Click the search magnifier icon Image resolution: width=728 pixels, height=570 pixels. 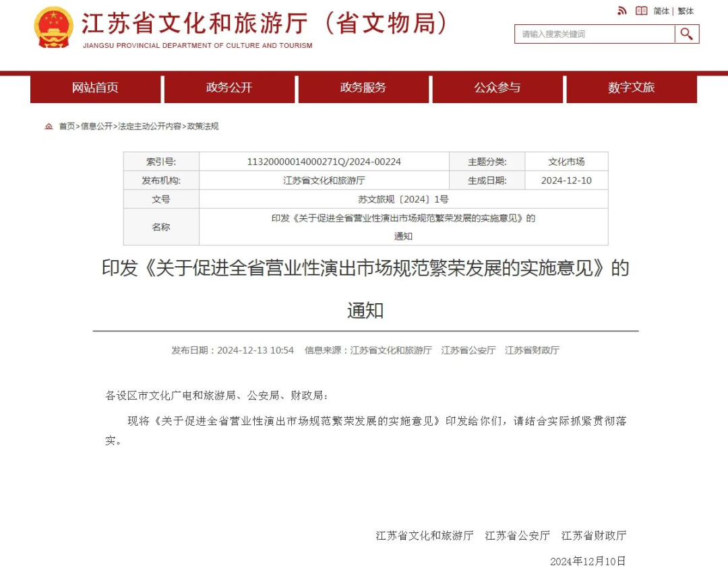[x=686, y=34]
